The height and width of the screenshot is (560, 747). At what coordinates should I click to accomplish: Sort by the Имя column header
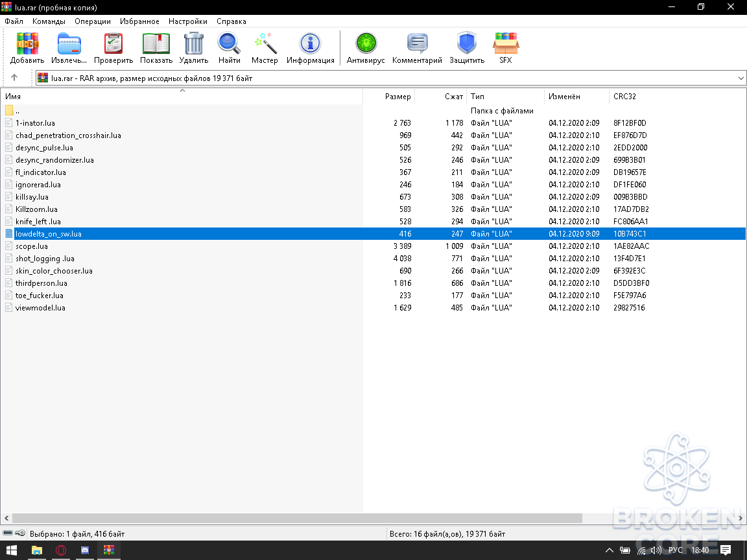click(182, 96)
